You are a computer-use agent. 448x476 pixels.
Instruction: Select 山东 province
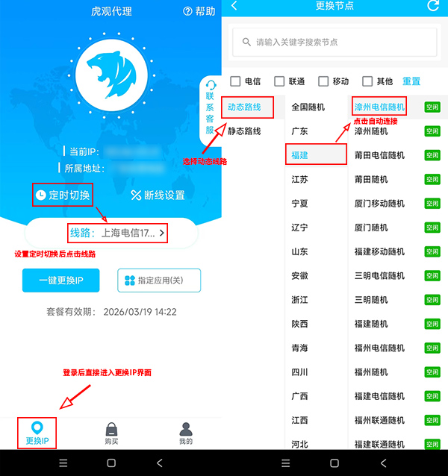click(299, 251)
